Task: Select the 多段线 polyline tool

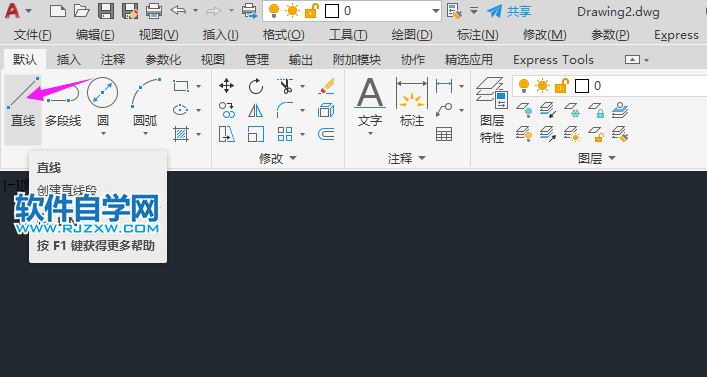Action: coord(63,102)
